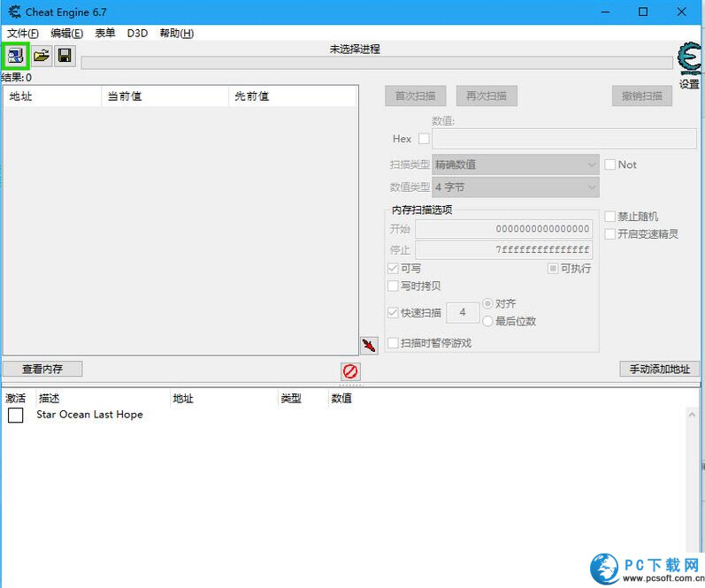Select the Star Ocean Last Hope entry
705x588 pixels.
point(89,415)
